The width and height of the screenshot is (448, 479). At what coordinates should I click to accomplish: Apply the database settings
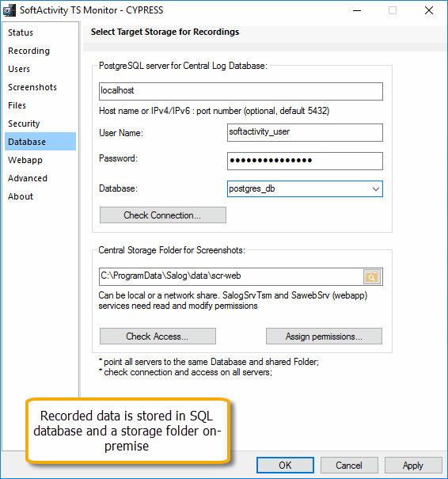point(413,466)
